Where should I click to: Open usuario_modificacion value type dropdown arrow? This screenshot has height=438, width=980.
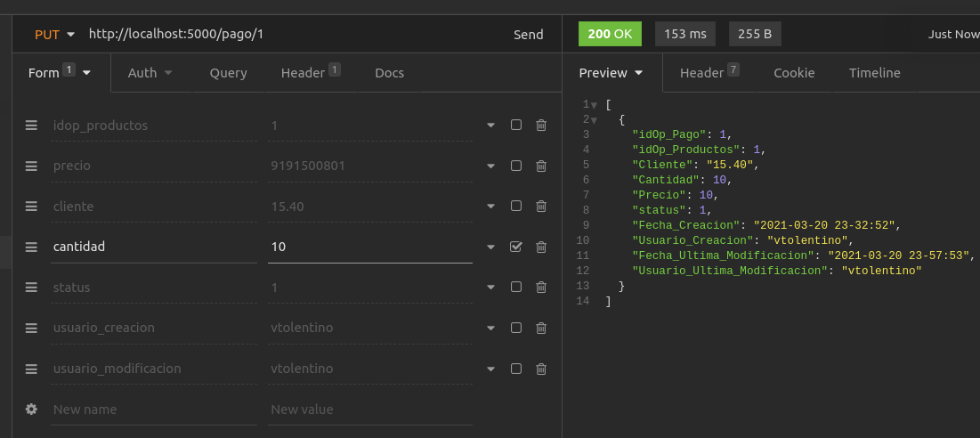[x=490, y=369]
